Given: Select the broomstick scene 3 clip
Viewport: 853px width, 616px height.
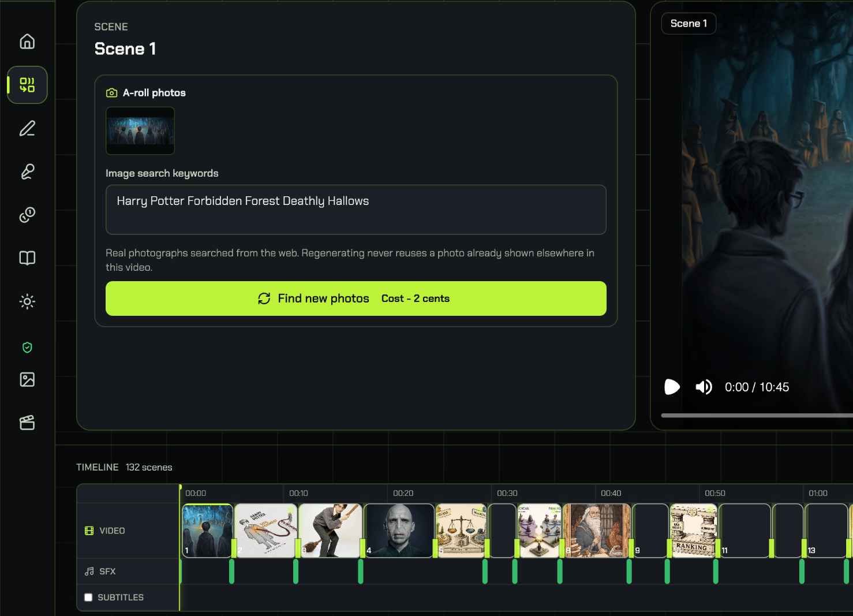Looking at the screenshot, I should (x=331, y=531).
